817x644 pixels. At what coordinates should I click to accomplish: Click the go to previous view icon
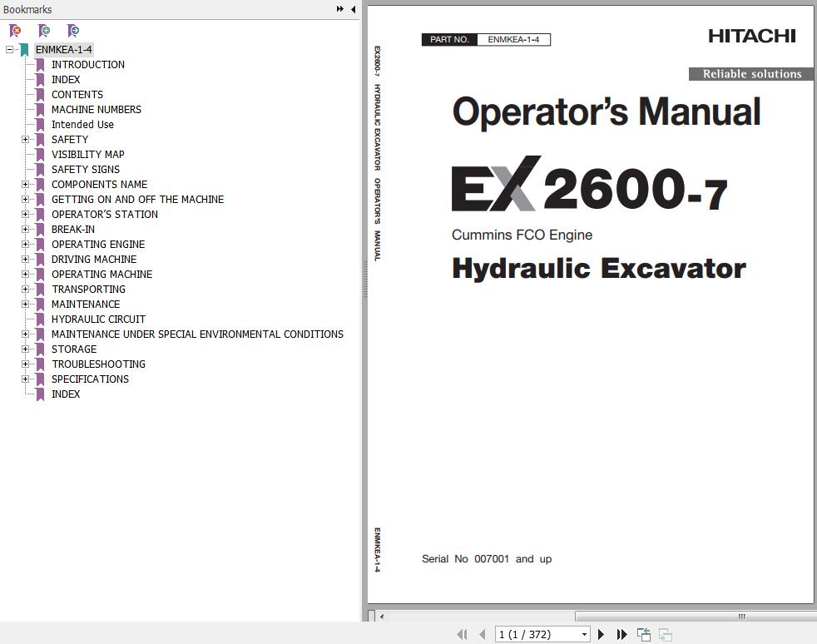(644, 634)
